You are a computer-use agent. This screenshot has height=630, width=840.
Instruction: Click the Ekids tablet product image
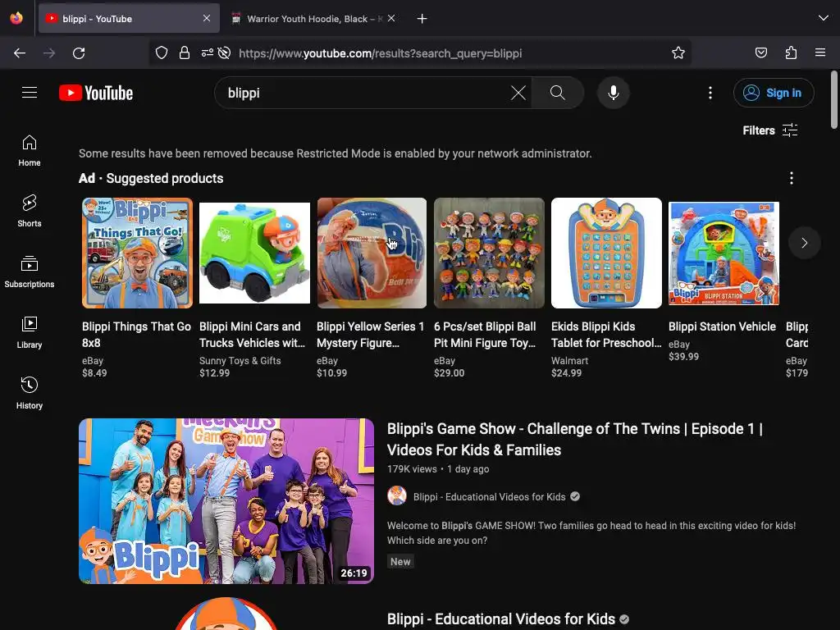606,253
